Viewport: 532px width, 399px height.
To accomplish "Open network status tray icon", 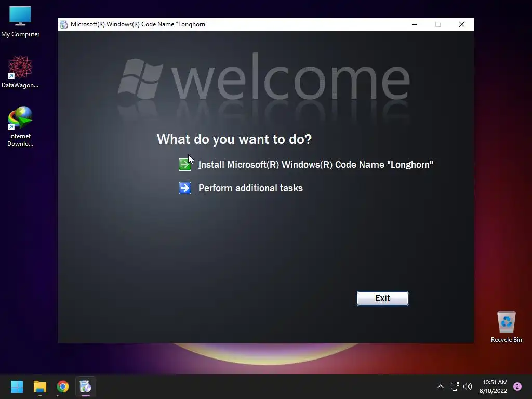I will tap(455, 387).
